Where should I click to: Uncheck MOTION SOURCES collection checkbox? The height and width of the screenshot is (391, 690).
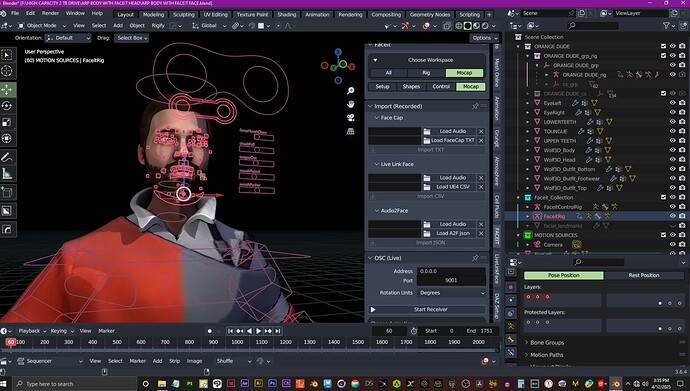[663, 235]
